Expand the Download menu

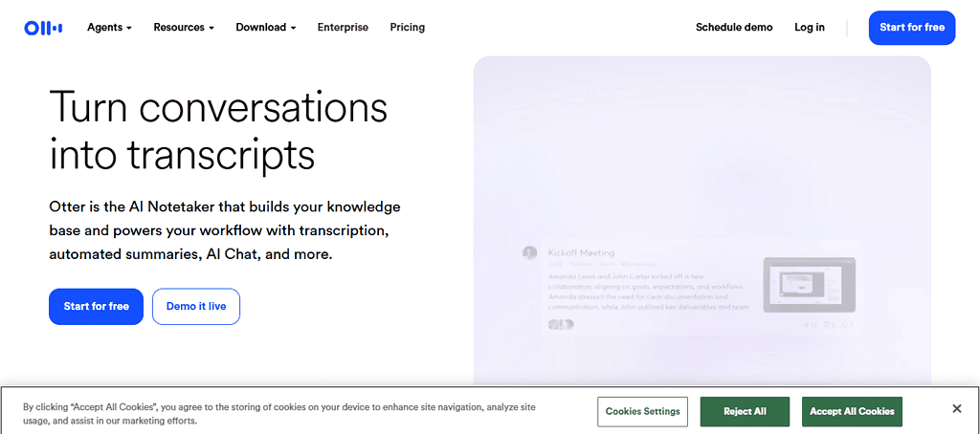click(x=266, y=28)
